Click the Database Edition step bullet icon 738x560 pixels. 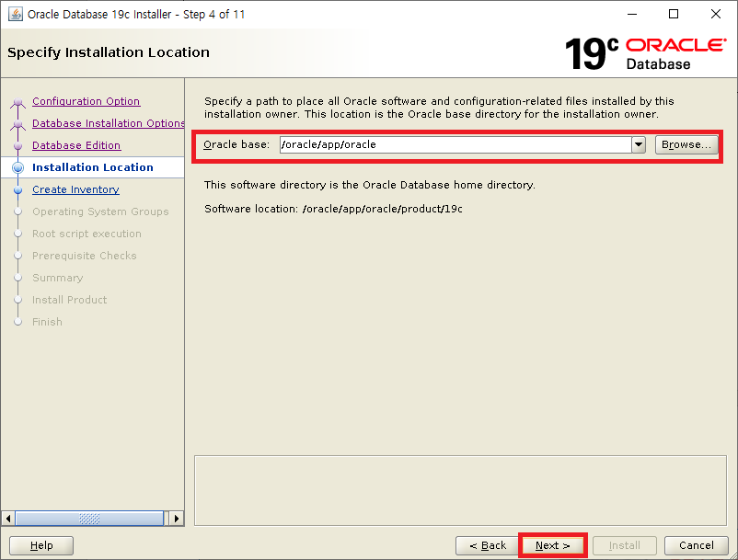[17, 146]
